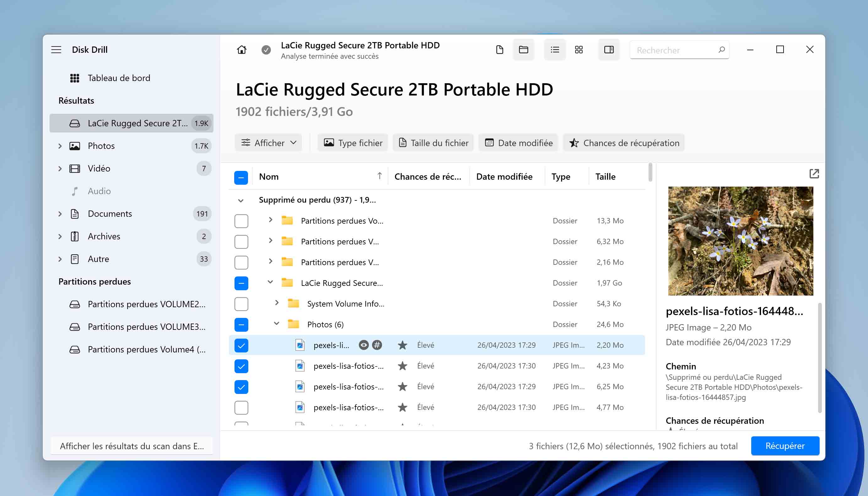
Task: Check the 13,3 Mo Partitions perdues folder
Action: click(x=241, y=221)
